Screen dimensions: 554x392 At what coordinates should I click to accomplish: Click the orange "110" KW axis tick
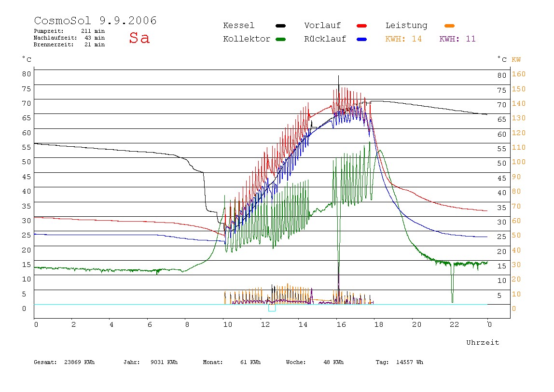[519, 147]
